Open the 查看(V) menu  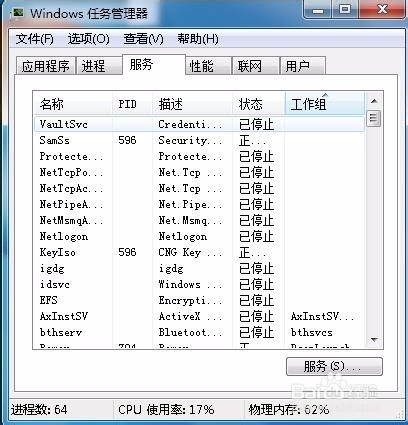[143, 39]
